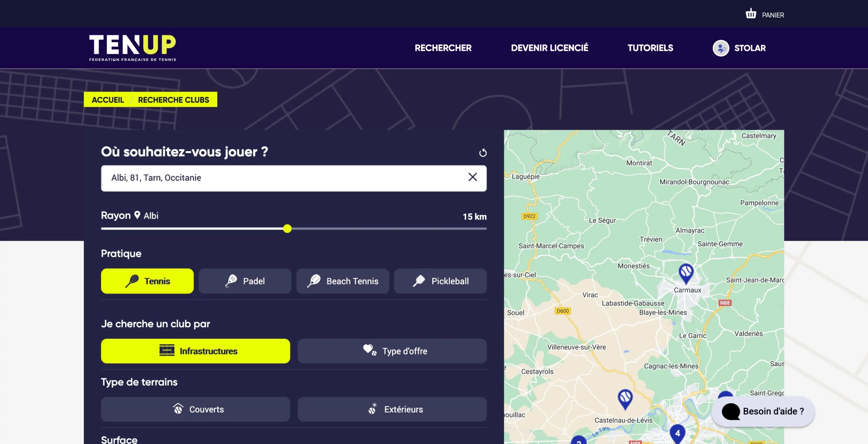Click the D922 road badge on map

(x=529, y=216)
